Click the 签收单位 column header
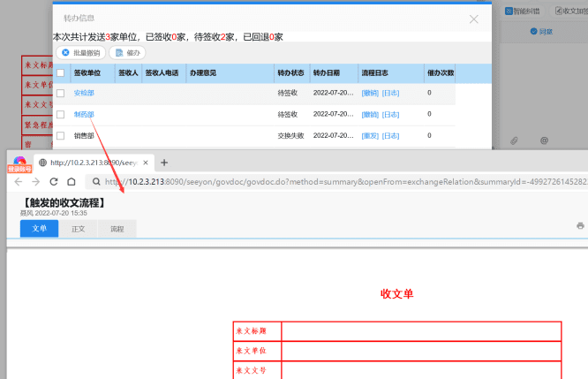588x379 pixels. click(x=92, y=73)
